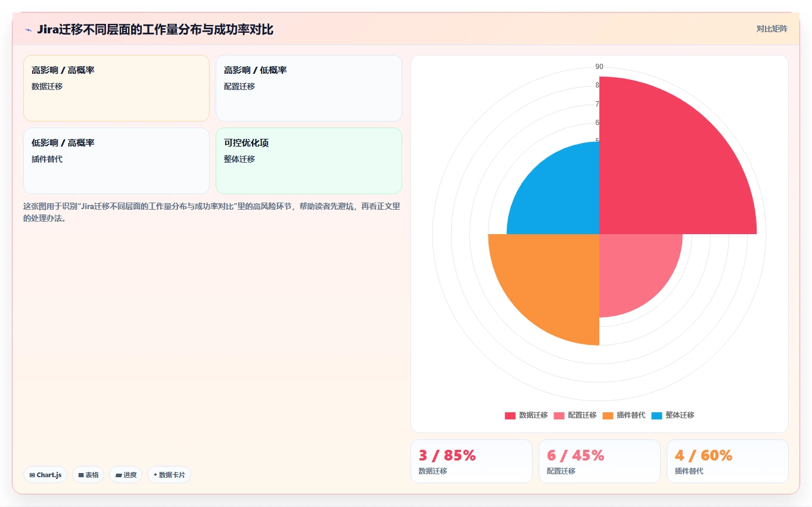Image resolution: width=812 pixels, height=507 pixels.
Task: Click the chart axis label 90
Action: [x=599, y=67]
